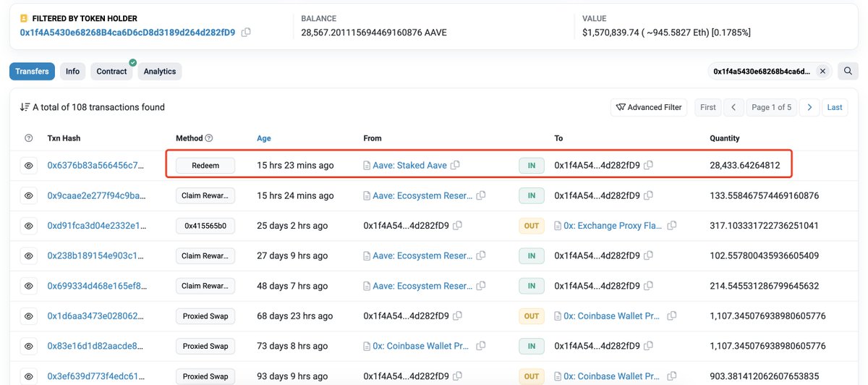The width and height of the screenshot is (868, 385).
Task: Open transaction 0x3ef639d773f4edc61
Action: tap(96, 376)
